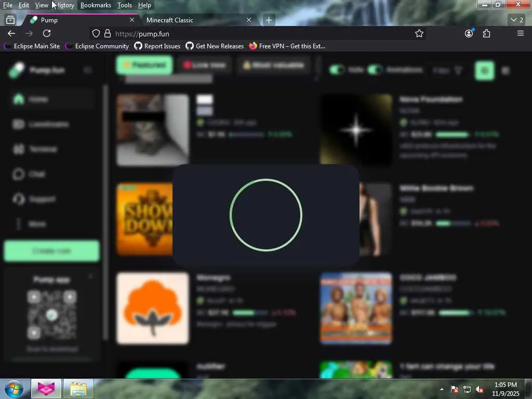
Task: Open Chat in sidebar
Action: tap(51, 174)
